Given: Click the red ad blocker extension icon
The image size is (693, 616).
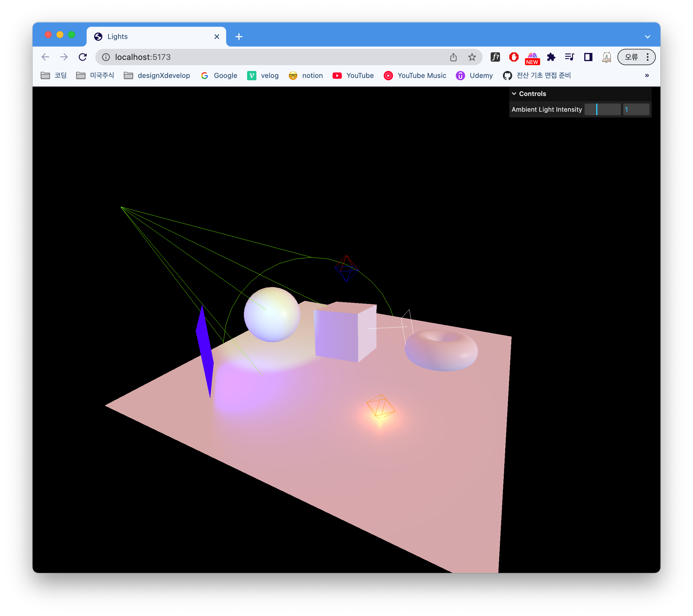Looking at the screenshot, I should 514,57.
